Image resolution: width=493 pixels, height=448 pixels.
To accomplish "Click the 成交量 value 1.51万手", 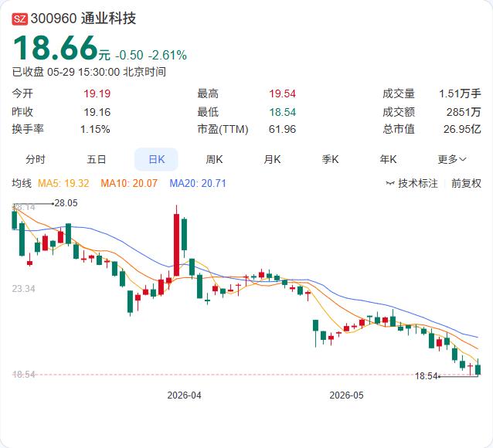I will click(460, 93).
